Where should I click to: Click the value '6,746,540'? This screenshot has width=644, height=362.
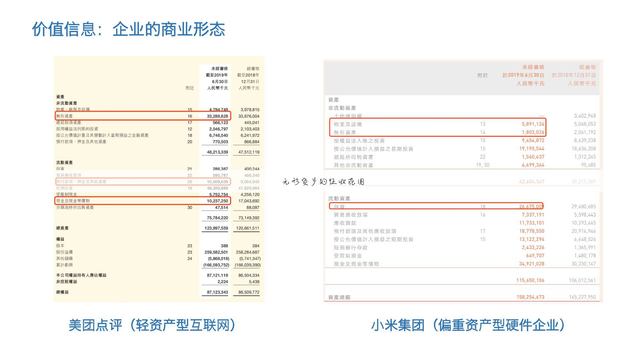click(x=218, y=135)
